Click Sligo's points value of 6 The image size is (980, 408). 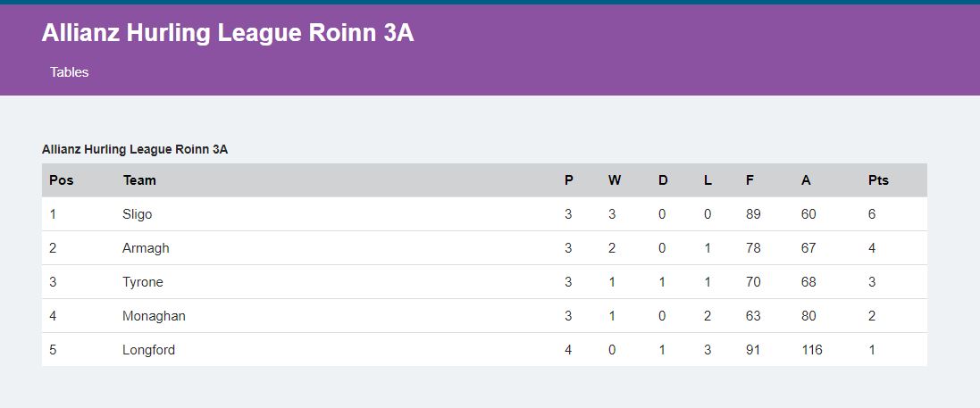point(872,214)
